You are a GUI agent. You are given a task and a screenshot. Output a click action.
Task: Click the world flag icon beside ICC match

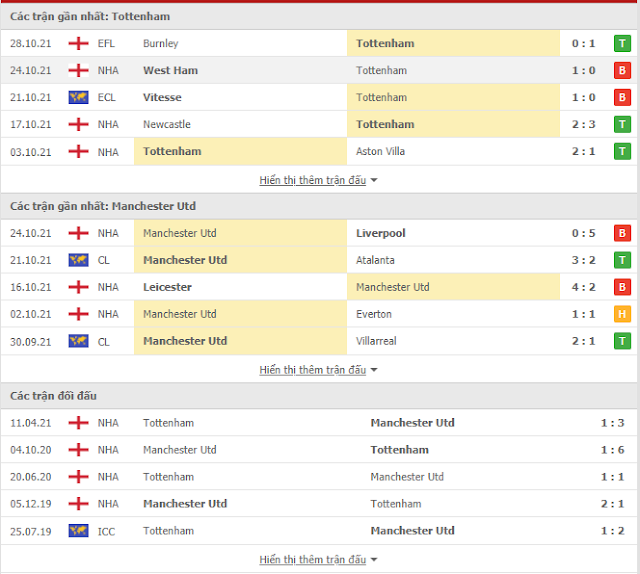tap(78, 531)
